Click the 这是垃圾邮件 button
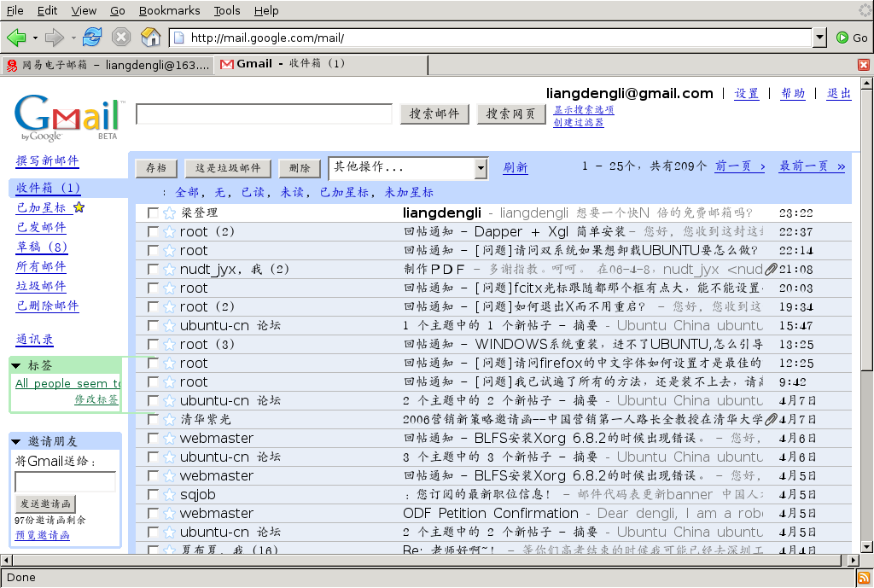The height and width of the screenshot is (588, 874). (227, 168)
